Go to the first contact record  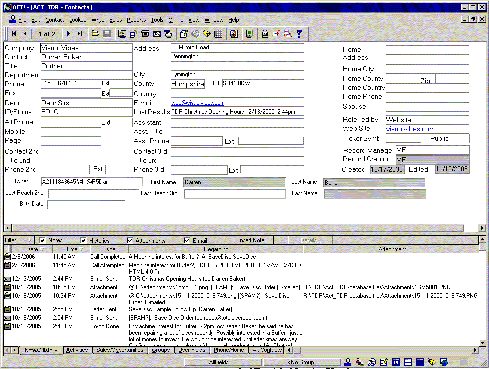[14, 34]
